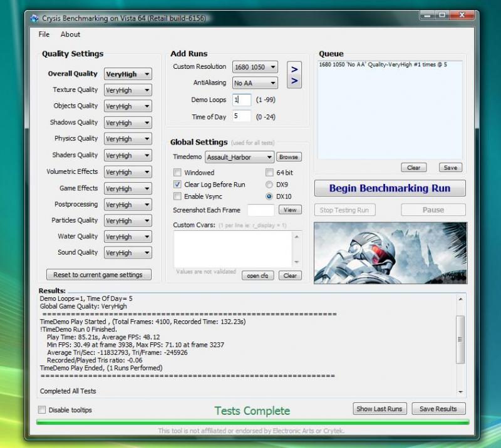Minimize the Crysis Benchmarking window
This screenshot has height=448, width=501.
click(428, 15)
